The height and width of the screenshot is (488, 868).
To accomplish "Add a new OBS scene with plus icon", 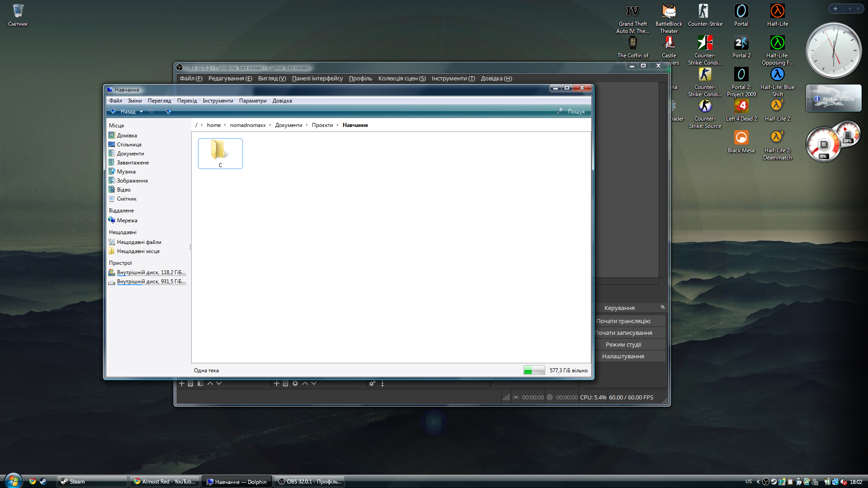I will (182, 384).
